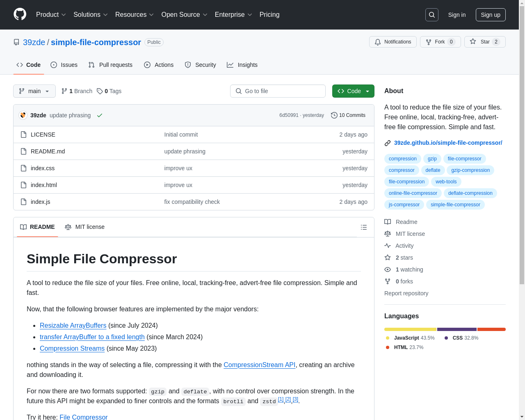Screen dimensions: 525x420
Task: Expand the Open Source menu
Action: [x=185, y=15]
